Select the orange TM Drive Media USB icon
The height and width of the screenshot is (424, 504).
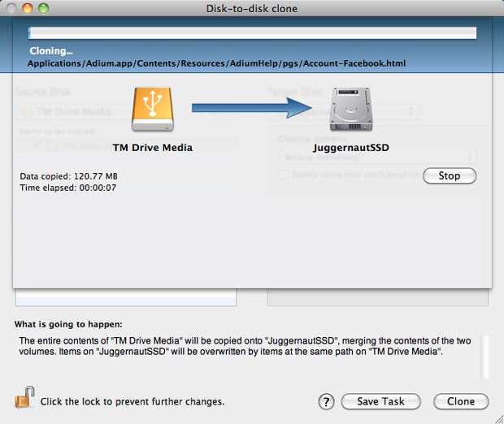tap(153, 110)
